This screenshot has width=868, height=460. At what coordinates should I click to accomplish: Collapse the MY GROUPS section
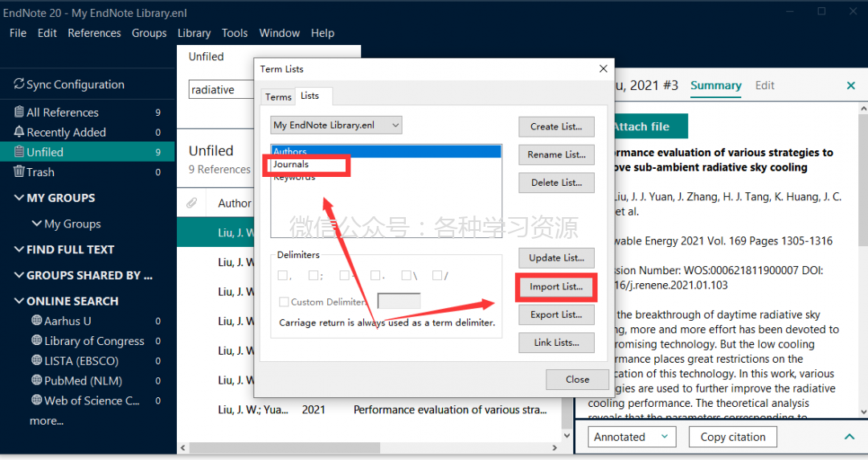pyautogui.click(x=18, y=197)
